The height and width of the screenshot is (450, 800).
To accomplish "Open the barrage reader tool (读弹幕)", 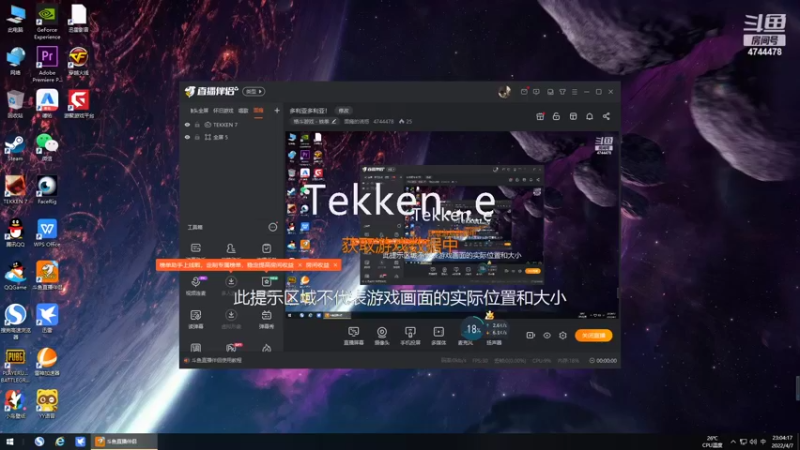I will pyautogui.click(x=196, y=318).
